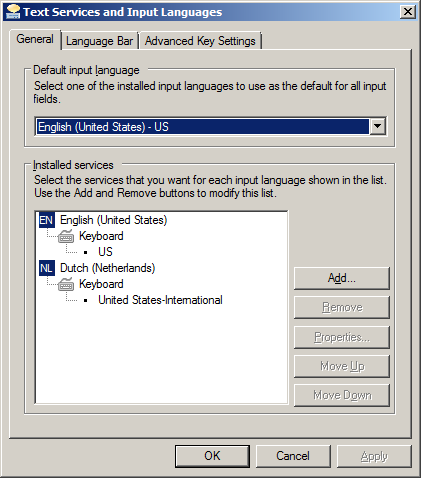Select Dutch (Netherlands) tree entry
This screenshot has height=478, width=421.
click(107, 268)
